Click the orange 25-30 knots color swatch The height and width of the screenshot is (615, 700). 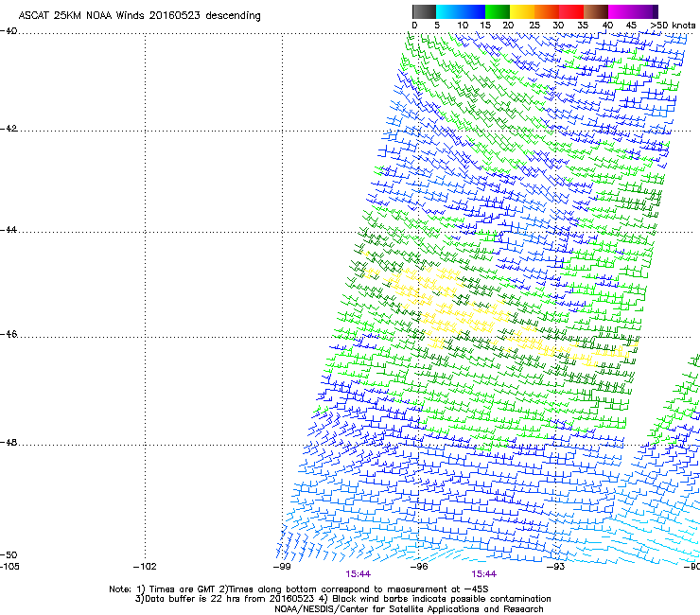(x=547, y=11)
